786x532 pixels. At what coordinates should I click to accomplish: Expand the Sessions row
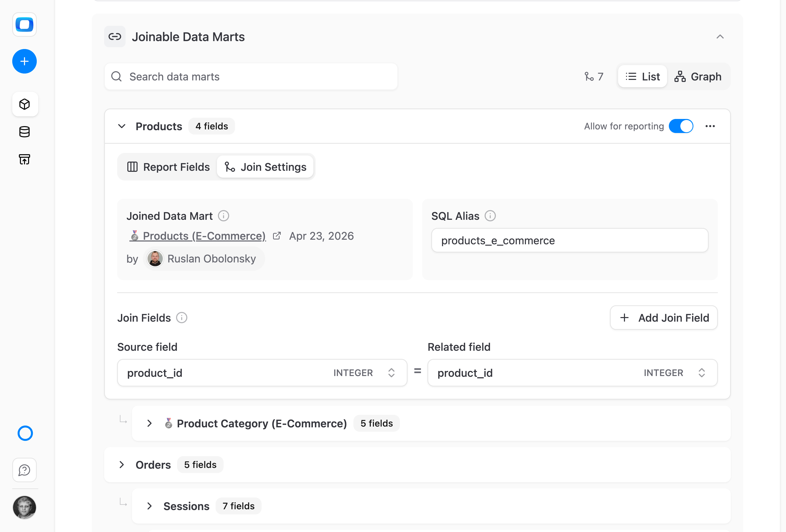click(x=150, y=506)
